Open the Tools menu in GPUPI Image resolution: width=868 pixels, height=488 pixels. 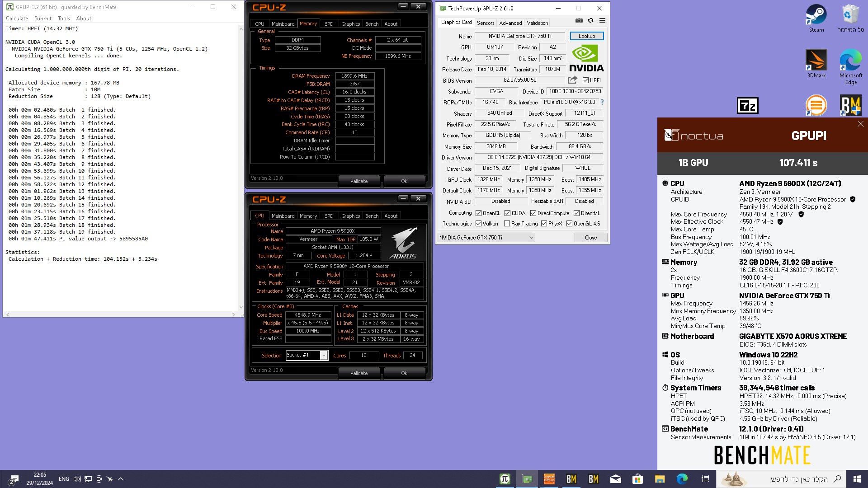click(64, 19)
